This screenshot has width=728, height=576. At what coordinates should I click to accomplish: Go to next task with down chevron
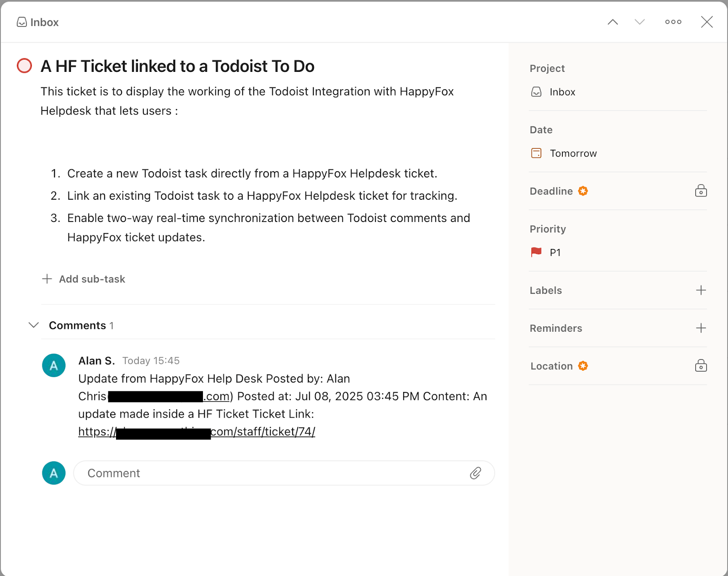click(x=640, y=22)
